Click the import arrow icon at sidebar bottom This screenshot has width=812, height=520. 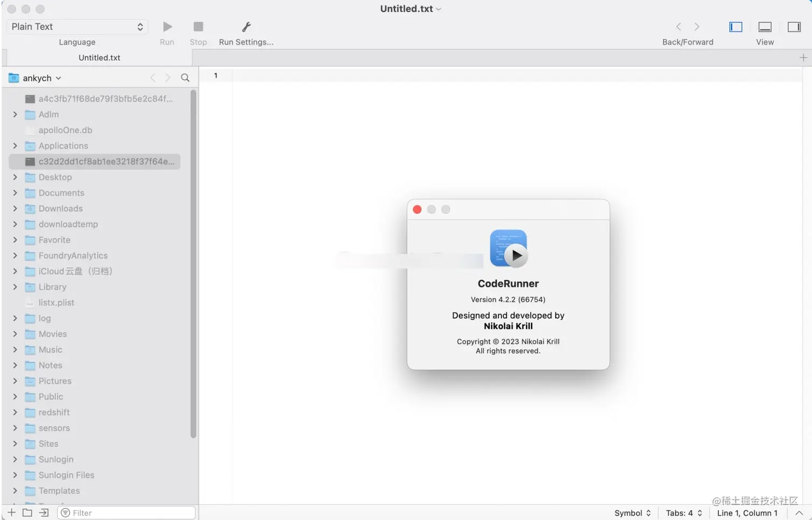44,512
